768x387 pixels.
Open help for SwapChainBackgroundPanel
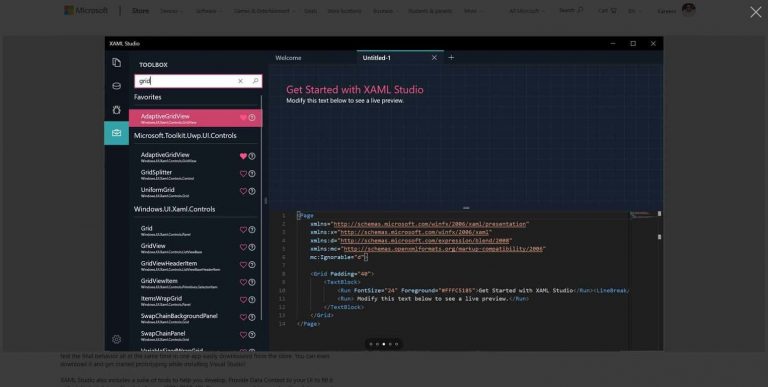pos(252,317)
